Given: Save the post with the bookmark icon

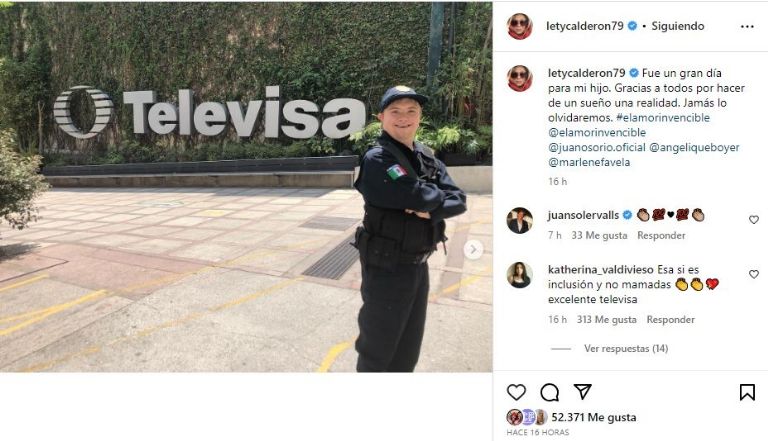Looking at the screenshot, I should pyautogui.click(x=747, y=392).
